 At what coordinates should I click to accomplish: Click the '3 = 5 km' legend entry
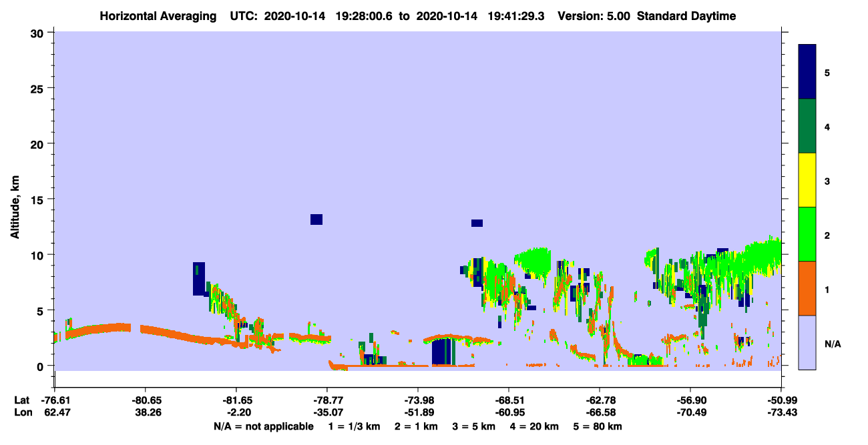[473, 426]
